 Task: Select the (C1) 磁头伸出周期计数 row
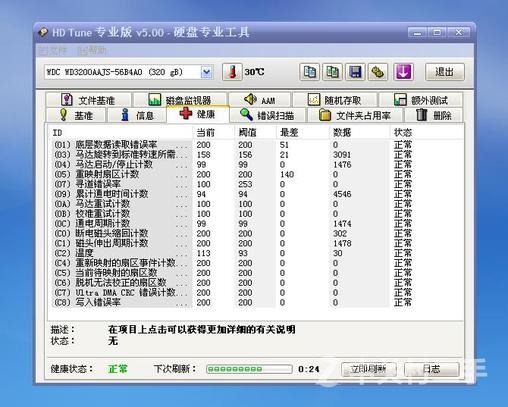[x=256, y=243]
